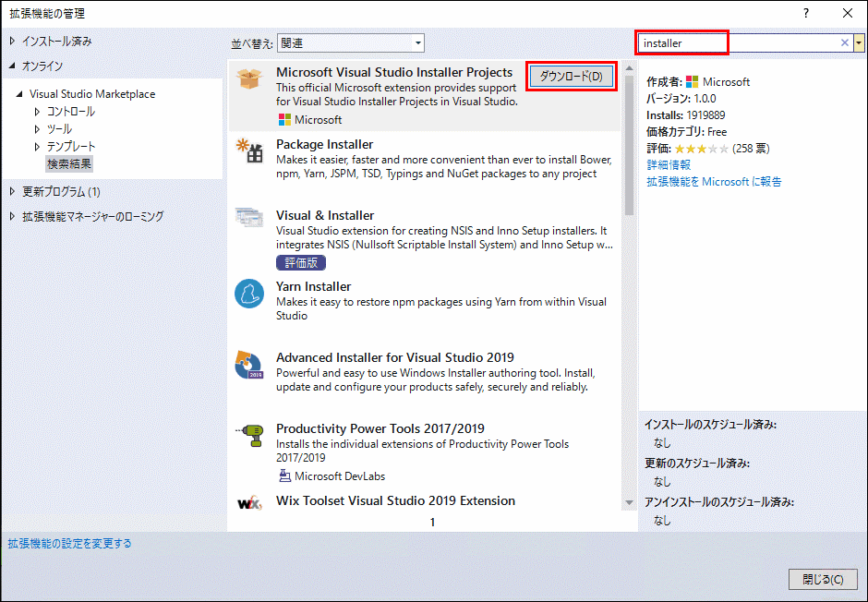Screen dimensions: 868x602
Task: Expand the コントロール node
Action: 37,111
